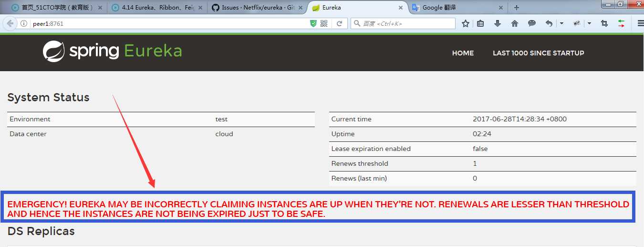Click the green and red arrows icon

[621, 23]
